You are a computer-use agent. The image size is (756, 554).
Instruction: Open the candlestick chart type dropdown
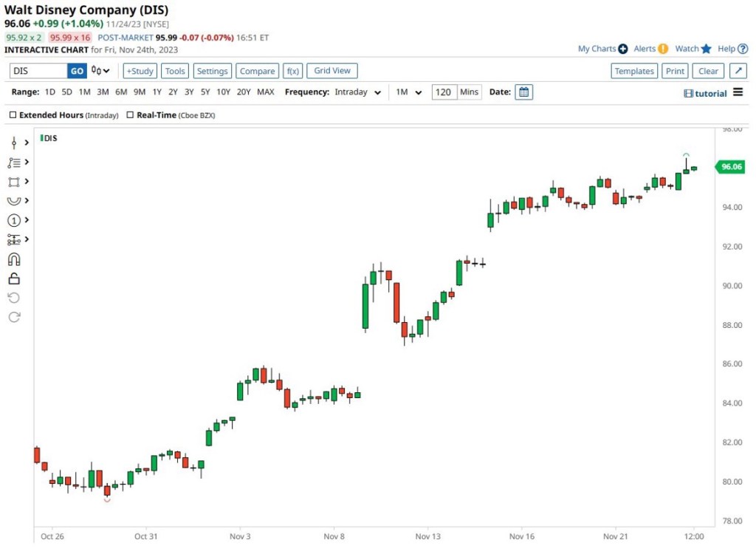click(x=100, y=71)
